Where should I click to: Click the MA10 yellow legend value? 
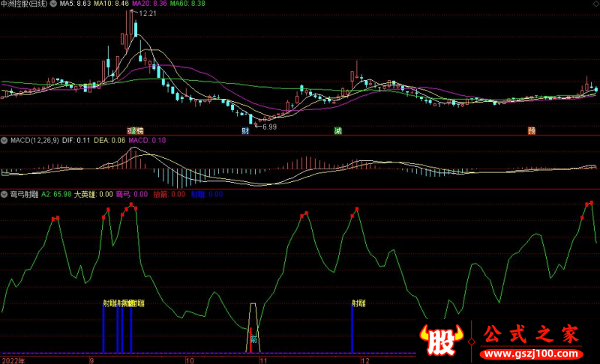coord(112,4)
